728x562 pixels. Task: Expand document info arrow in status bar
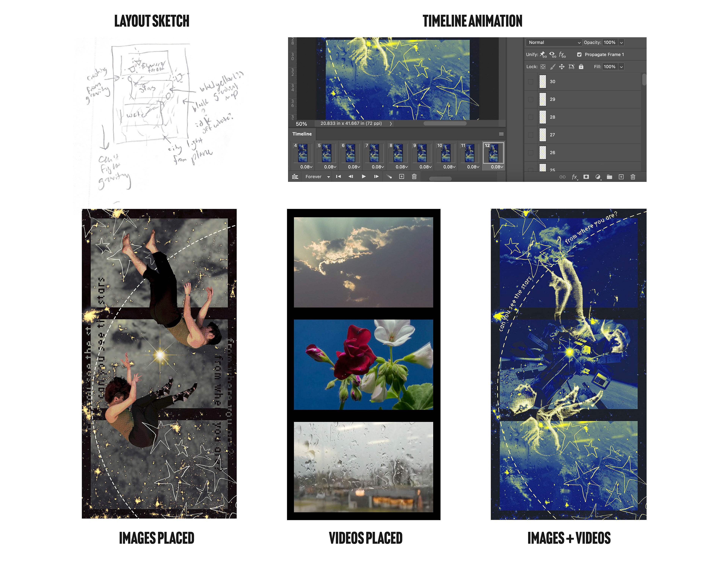pyautogui.click(x=391, y=123)
